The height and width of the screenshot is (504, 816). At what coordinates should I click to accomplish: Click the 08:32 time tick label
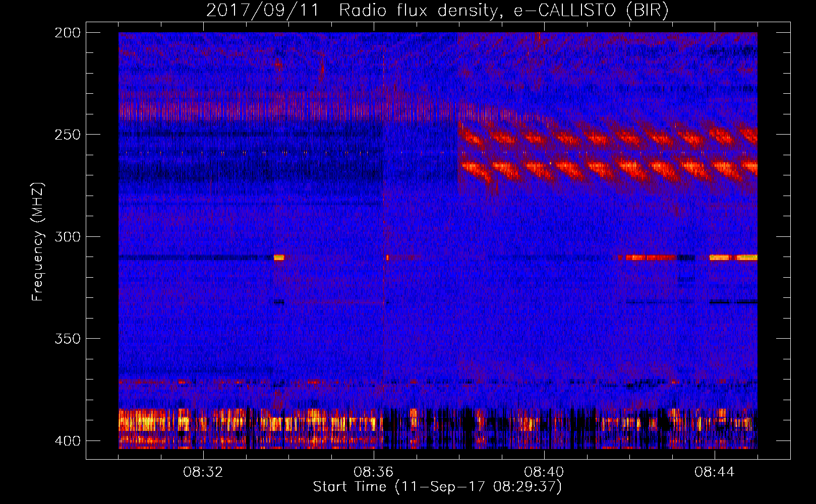point(203,472)
